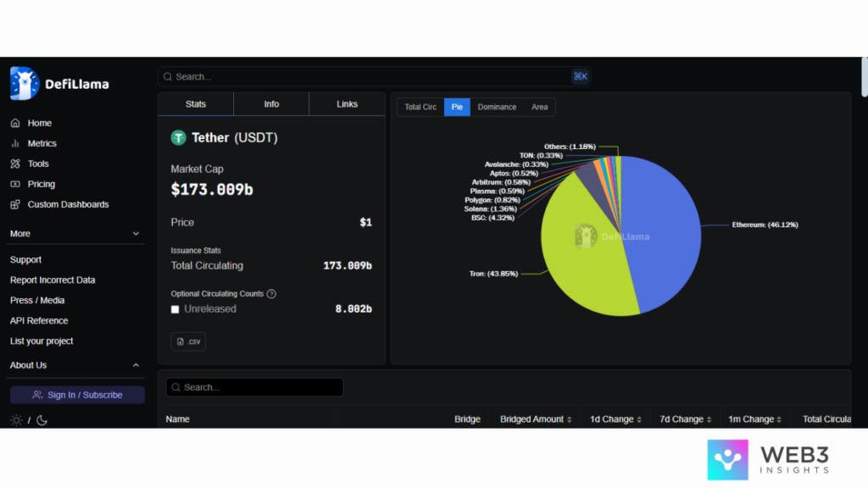Viewport: 868px width, 488px height.
Task: Click the Tron: (43.85%) label
Action: click(x=493, y=274)
